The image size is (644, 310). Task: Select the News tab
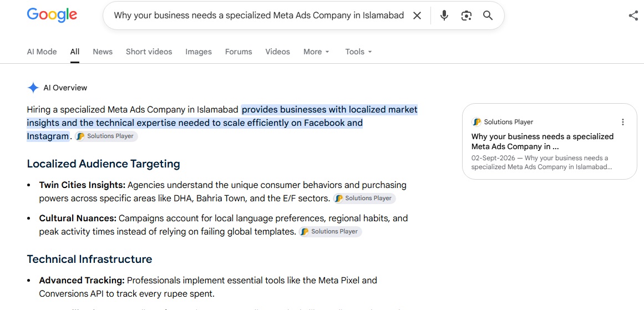(103, 52)
